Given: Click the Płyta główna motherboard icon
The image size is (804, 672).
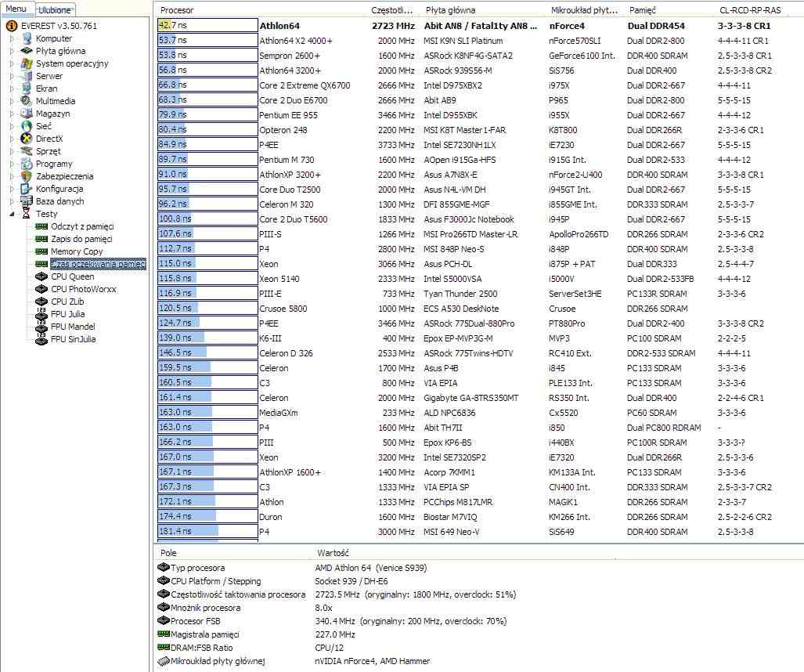Looking at the screenshot, I should [x=27, y=51].
